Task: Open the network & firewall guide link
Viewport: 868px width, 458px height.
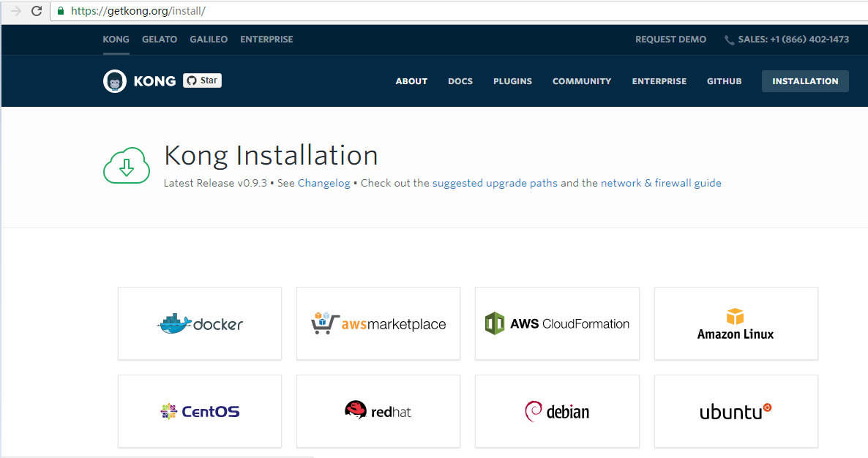Action: click(x=661, y=183)
